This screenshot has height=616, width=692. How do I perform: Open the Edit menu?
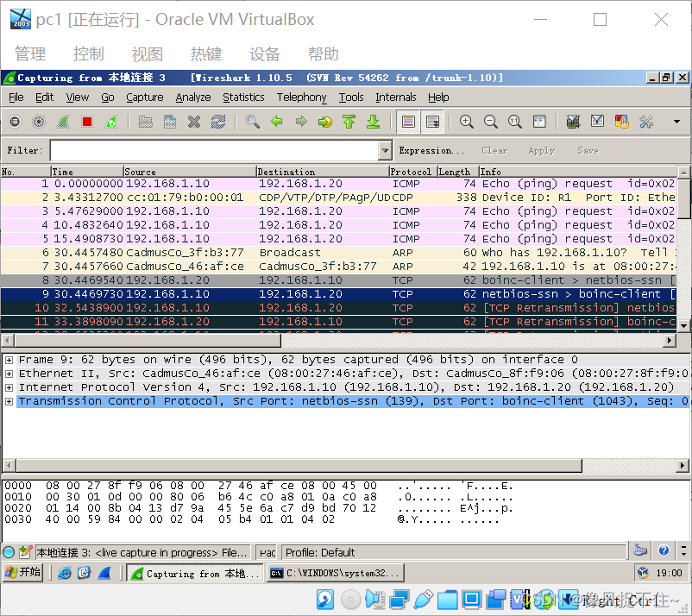(x=45, y=97)
